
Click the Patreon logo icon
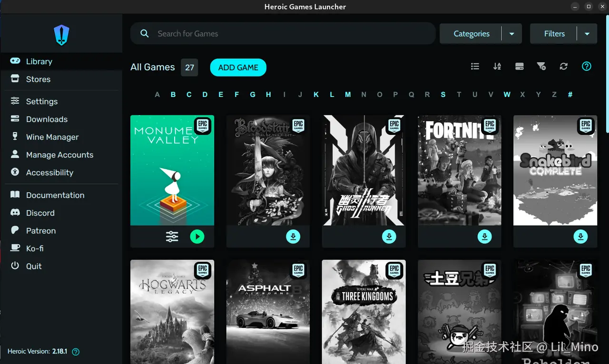pyautogui.click(x=15, y=230)
